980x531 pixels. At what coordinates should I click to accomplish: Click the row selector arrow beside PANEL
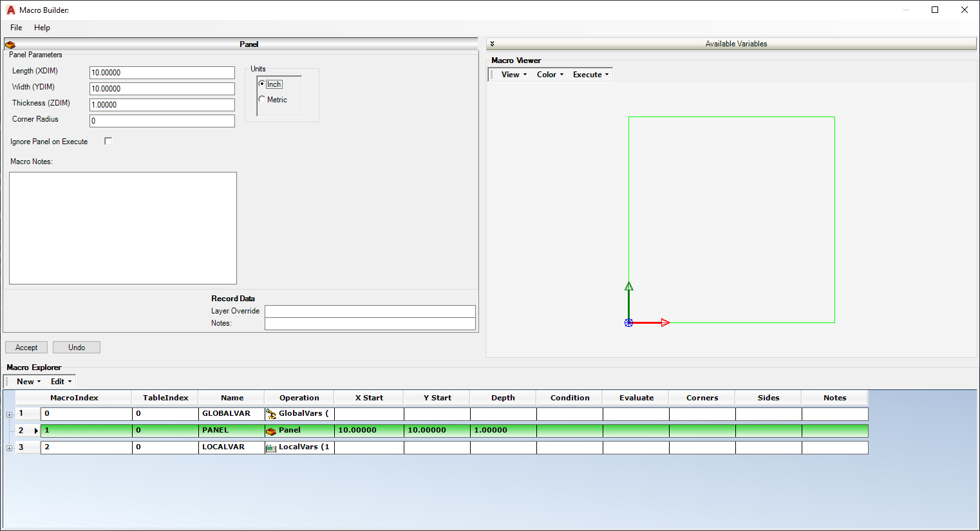tap(35, 430)
